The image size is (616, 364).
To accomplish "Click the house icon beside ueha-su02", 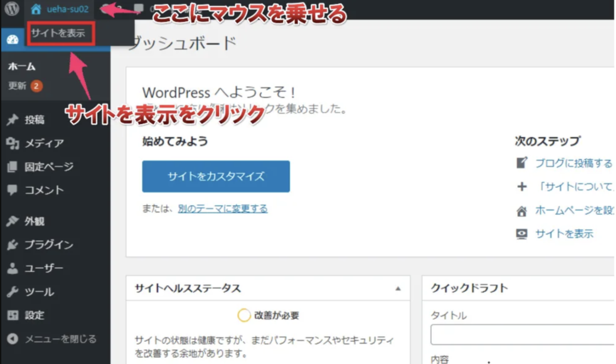I will click(x=35, y=8).
